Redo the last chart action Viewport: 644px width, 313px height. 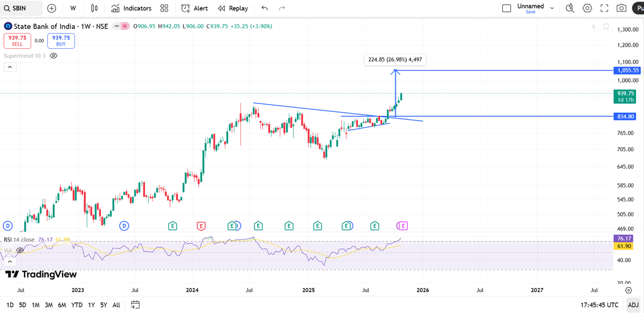point(282,8)
